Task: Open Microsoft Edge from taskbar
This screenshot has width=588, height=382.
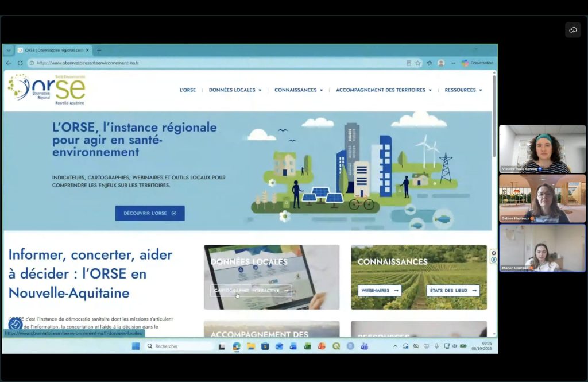Action: 236,346
